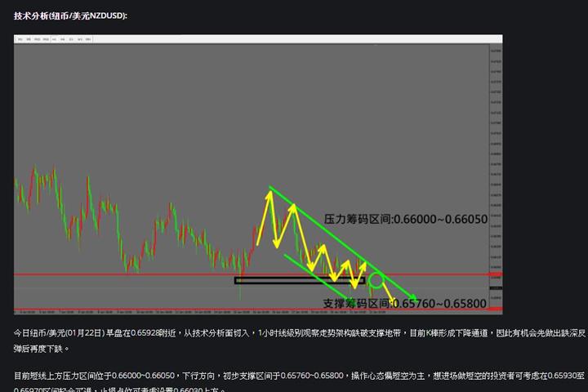Select the M1 timeframe button
Screen dimensions: 588x392
coord(20,39)
